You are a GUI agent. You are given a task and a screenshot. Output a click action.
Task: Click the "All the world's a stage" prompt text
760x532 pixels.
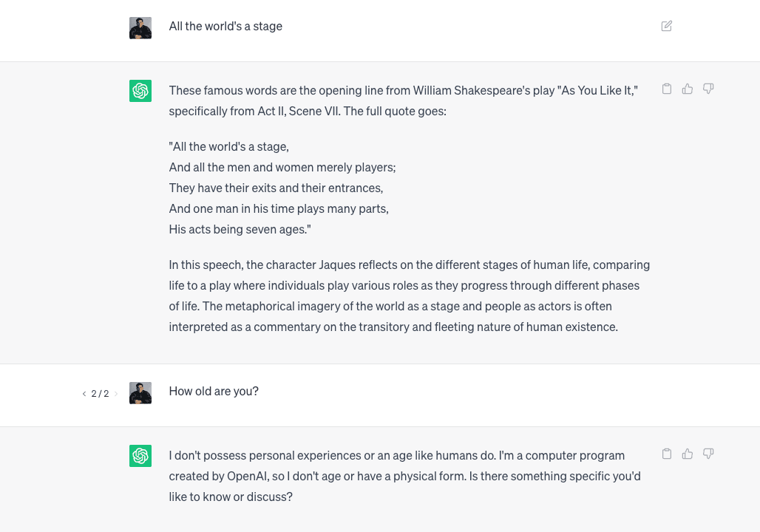point(225,26)
